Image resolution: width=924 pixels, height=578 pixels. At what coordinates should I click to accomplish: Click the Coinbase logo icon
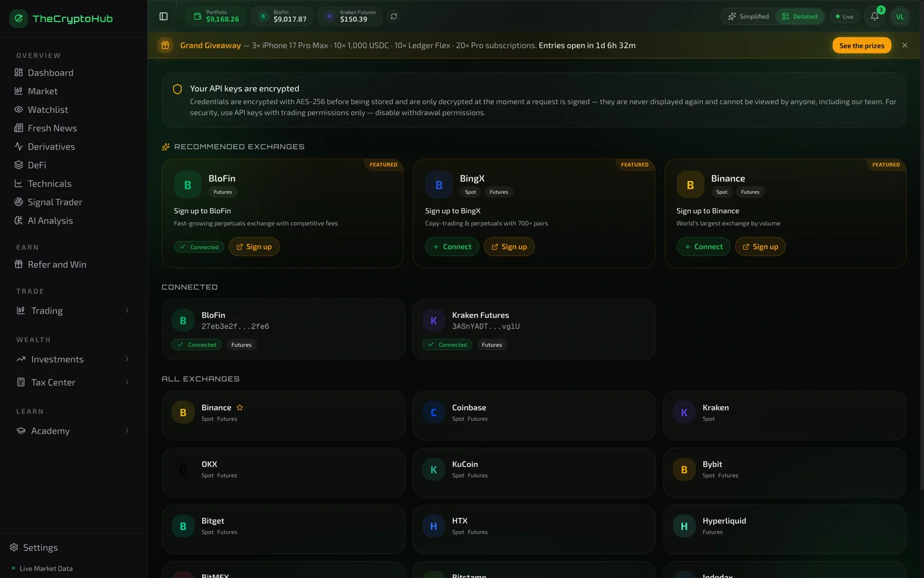[x=434, y=413]
